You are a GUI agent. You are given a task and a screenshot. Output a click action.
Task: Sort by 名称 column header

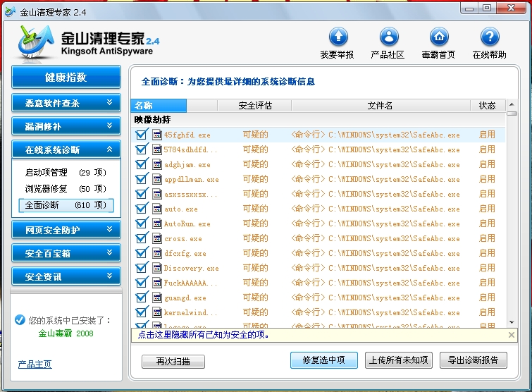point(159,106)
